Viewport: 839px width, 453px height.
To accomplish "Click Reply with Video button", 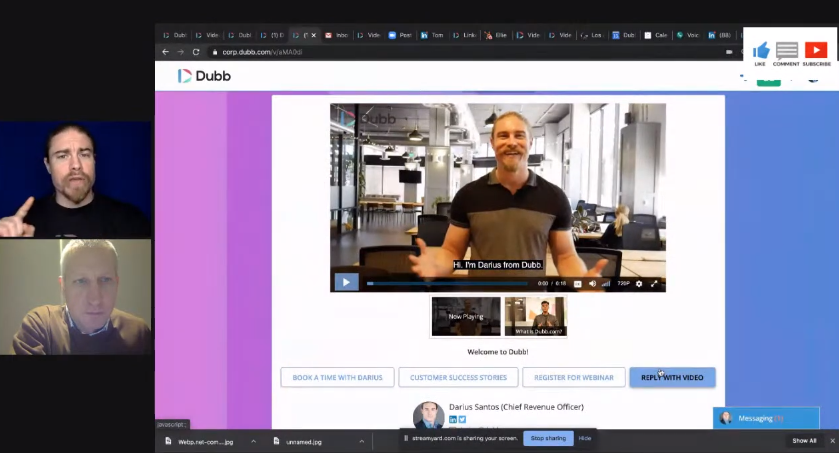I will pos(672,378).
